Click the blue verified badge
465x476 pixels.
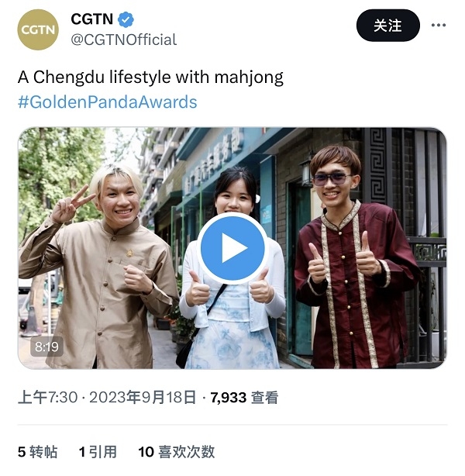126,19
